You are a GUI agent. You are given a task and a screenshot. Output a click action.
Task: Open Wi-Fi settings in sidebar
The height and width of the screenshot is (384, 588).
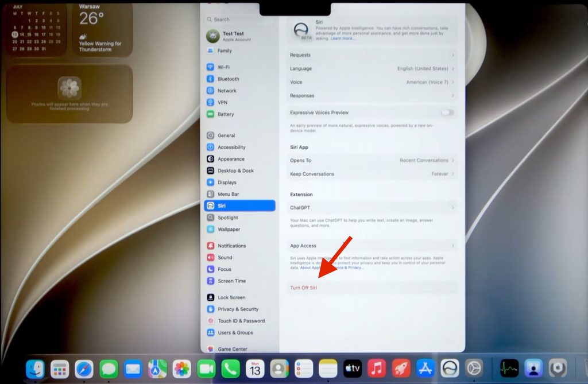point(240,67)
